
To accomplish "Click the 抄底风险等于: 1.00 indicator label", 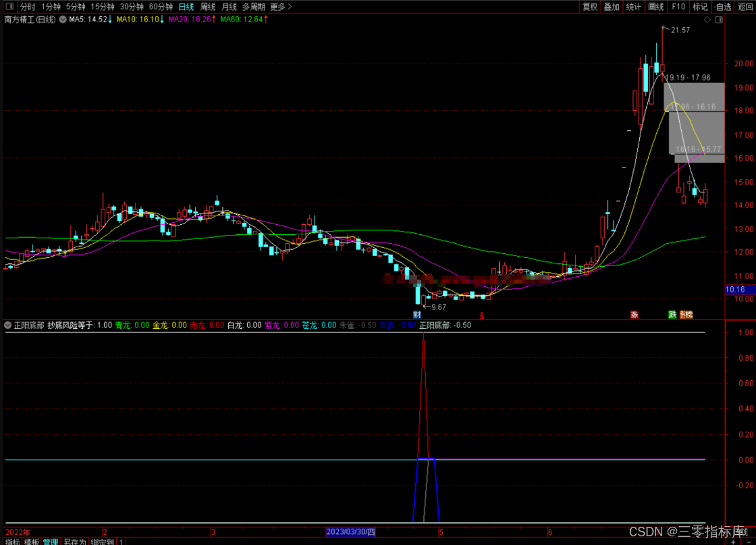I will [x=80, y=325].
